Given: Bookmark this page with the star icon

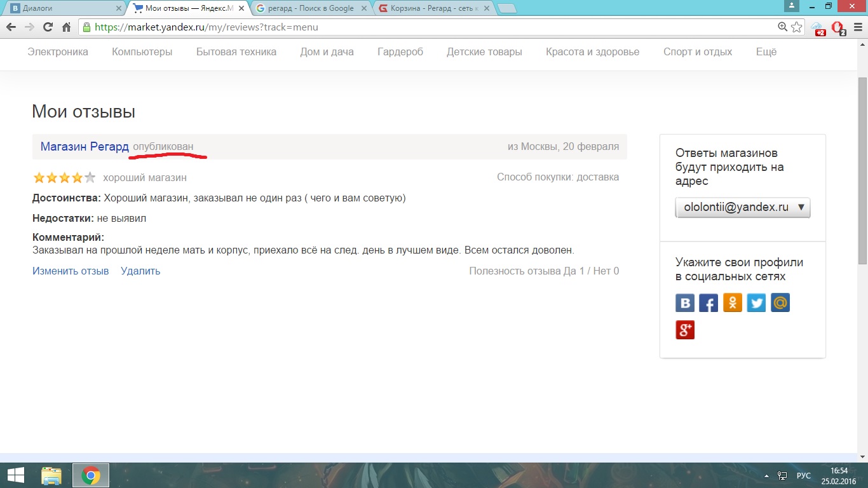Looking at the screenshot, I should 797,27.
